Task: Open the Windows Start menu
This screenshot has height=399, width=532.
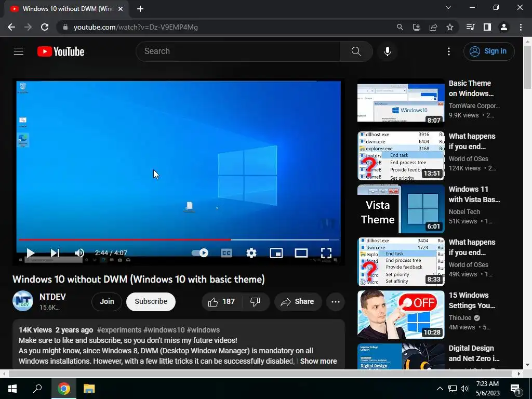Action: click(12, 389)
